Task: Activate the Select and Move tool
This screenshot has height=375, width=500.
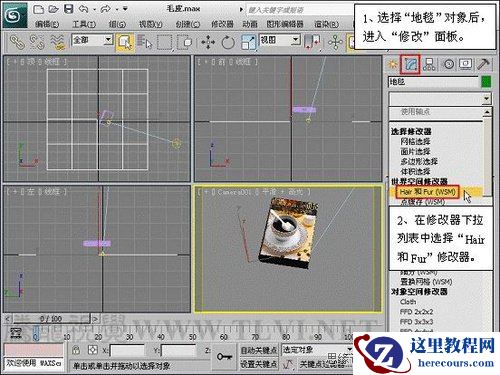Action: tap(208, 43)
